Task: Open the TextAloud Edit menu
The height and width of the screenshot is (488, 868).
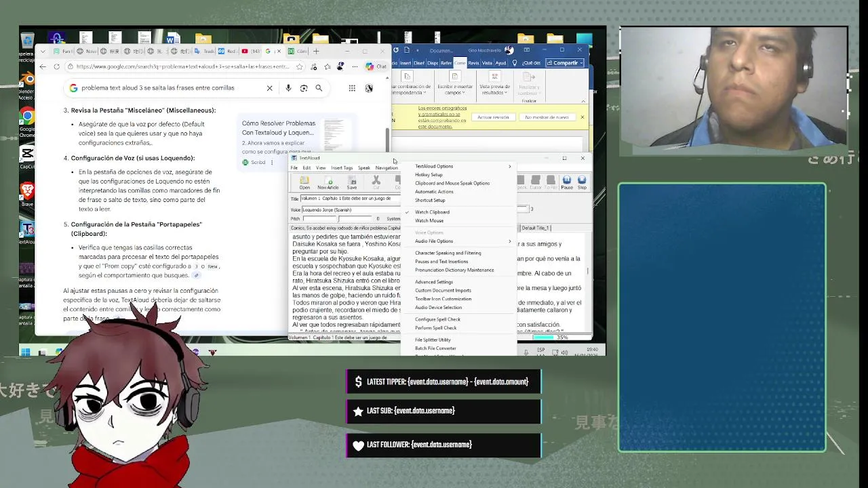Action: (307, 167)
